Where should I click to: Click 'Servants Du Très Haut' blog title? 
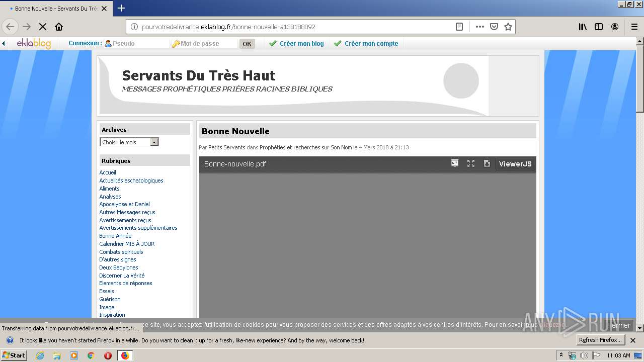(x=199, y=75)
